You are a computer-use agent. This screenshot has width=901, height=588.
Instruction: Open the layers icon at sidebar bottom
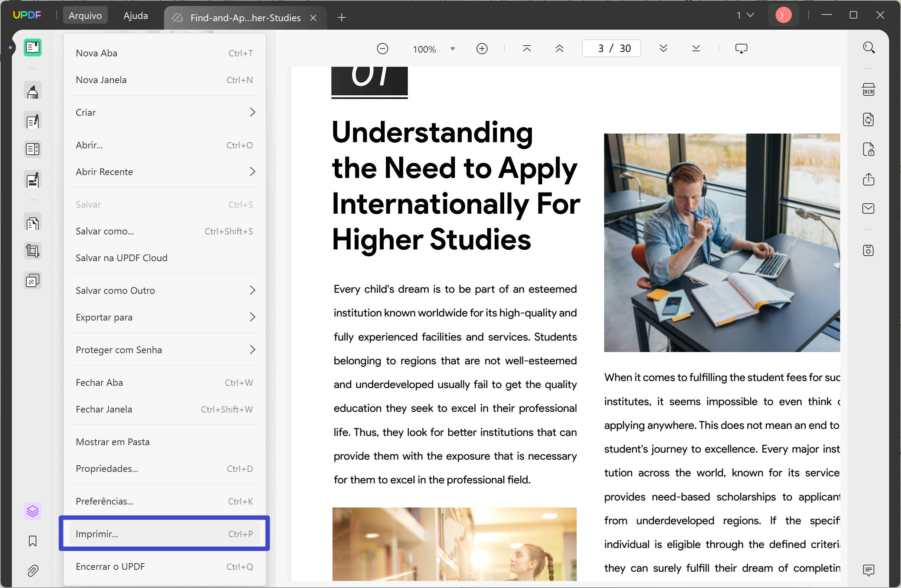pyautogui.click(x=33, y=511)
